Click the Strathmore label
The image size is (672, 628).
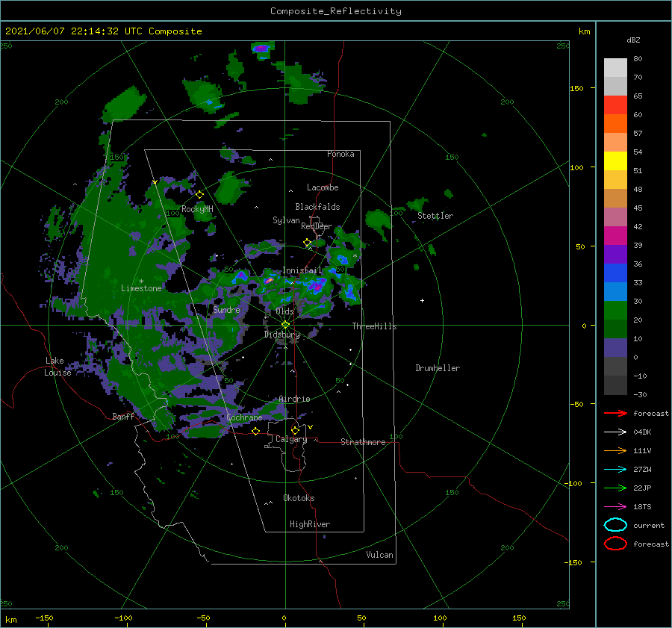coord(363,442)
